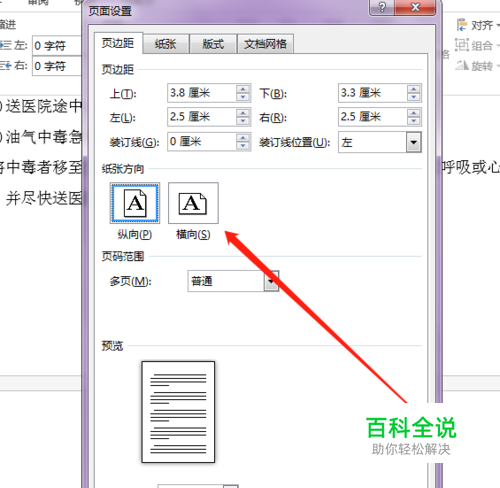Click left indent 左 field in ribbon
The width and height of the screenshot is (500, 488).
point(57,45)
